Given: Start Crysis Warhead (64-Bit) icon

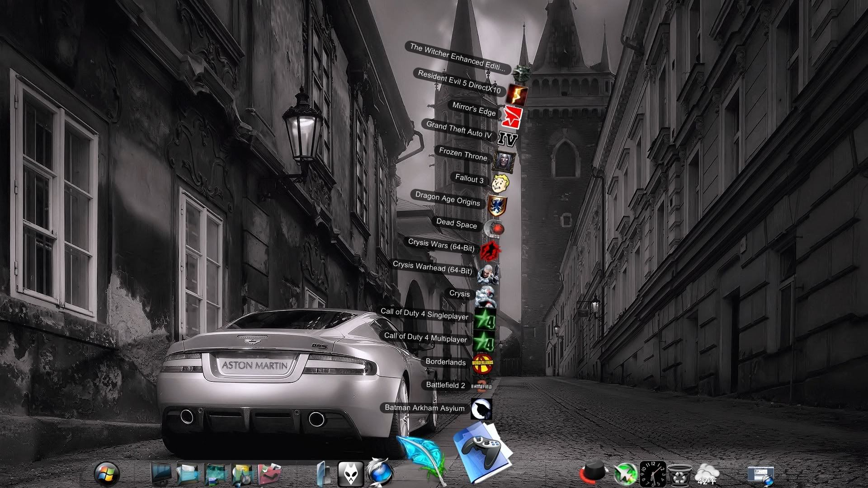Looking at the screenshot, I should [489, 274].
